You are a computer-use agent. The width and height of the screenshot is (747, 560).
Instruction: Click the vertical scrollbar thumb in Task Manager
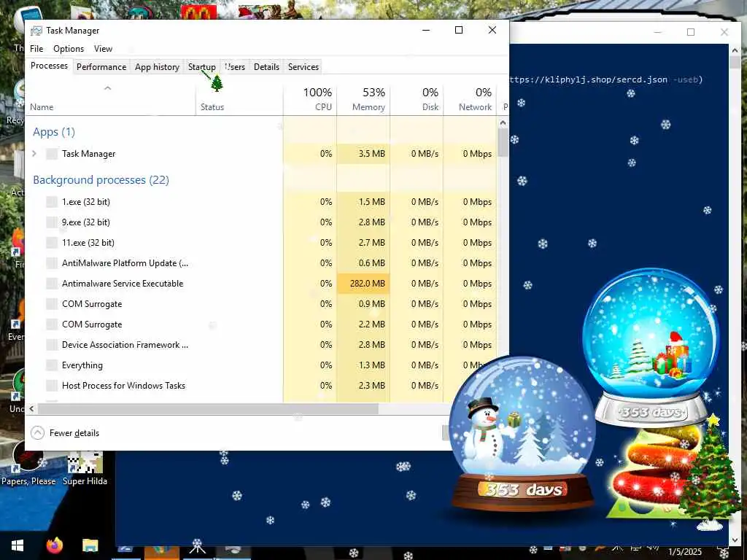click(503, 142)
